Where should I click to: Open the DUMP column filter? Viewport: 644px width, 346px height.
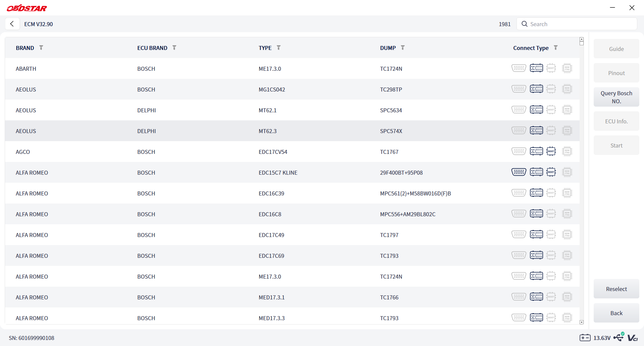(403, 48)
